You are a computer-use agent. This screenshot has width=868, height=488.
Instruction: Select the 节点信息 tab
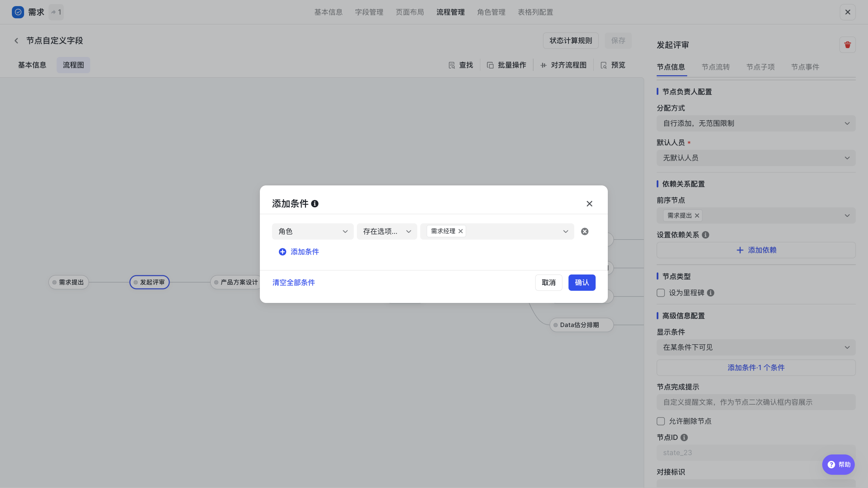pos(671,67)
